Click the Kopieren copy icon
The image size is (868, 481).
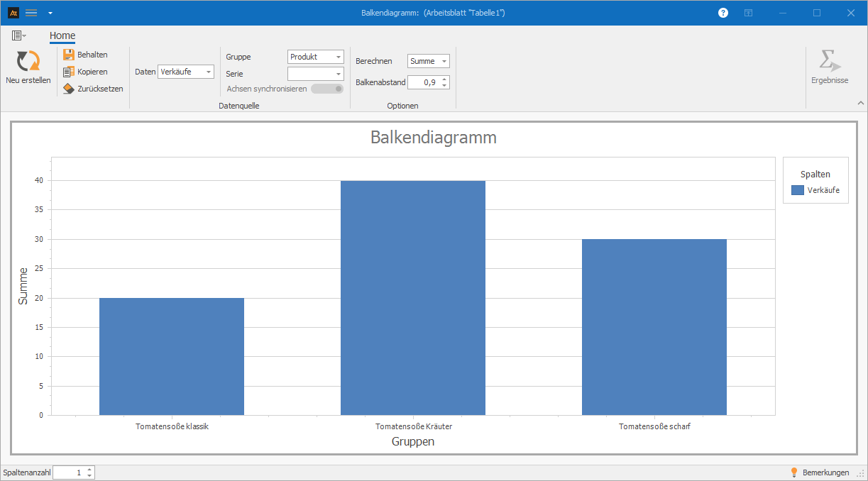69,72
